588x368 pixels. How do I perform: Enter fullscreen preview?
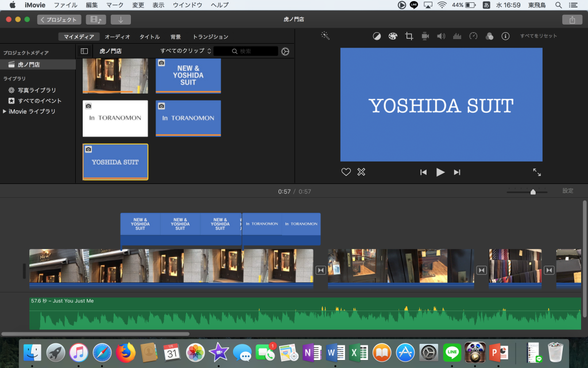[x=537, y=172]
